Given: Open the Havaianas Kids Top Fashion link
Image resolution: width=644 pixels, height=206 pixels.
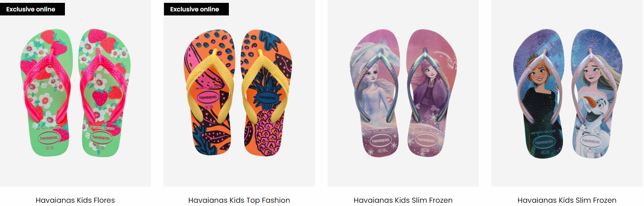Looking at the screenshot, I should tap(239, 200).
